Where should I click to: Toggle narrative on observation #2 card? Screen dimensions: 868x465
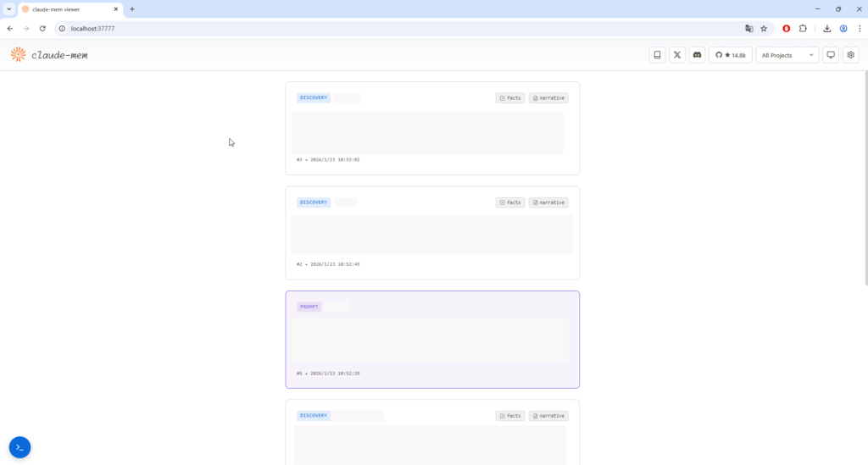(548, 202)
